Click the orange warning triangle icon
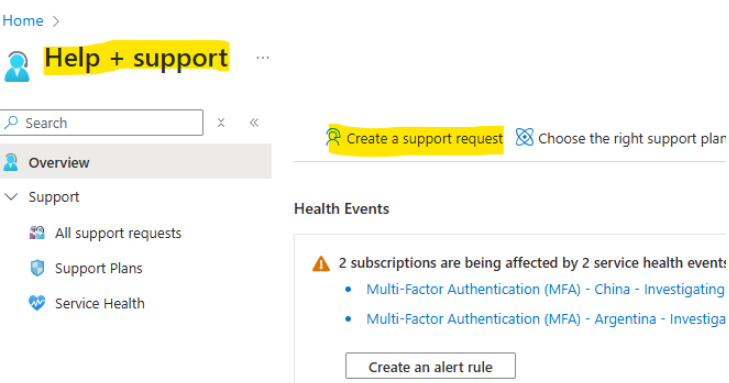Viewport: 729px width, 383px height. pyautogui.click(x=321, y=264)
